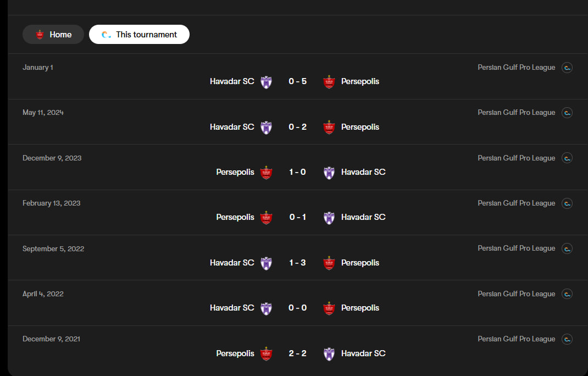Click Persian Gulf Pro League label for February 13, 2023
This screenshot has width=588, height=376.
click(516, 203)
